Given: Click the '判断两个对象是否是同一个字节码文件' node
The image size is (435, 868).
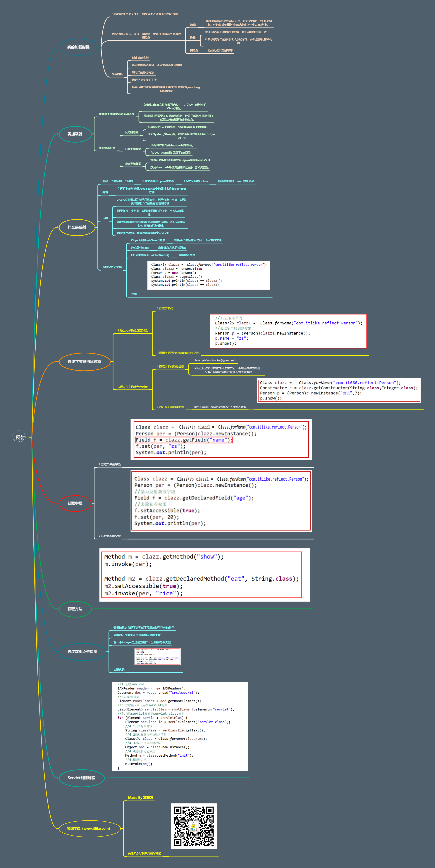Looking at the screenshot, I should click(198, 240).
